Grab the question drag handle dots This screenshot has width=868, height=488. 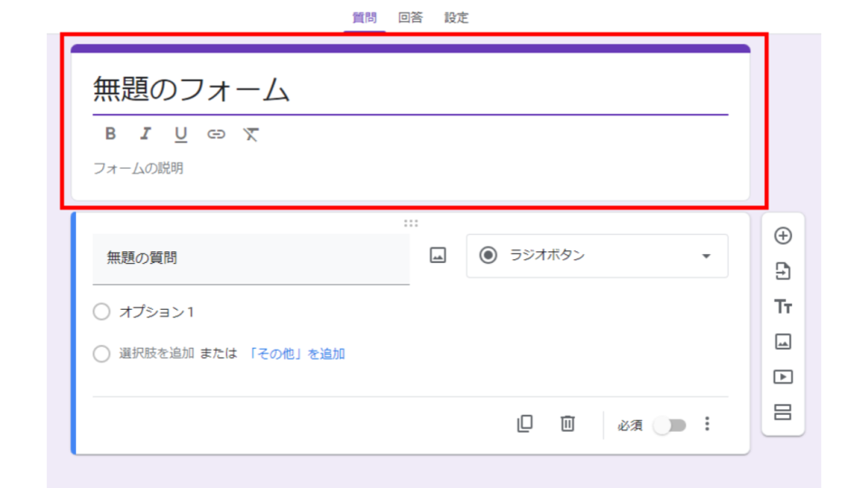410,223
